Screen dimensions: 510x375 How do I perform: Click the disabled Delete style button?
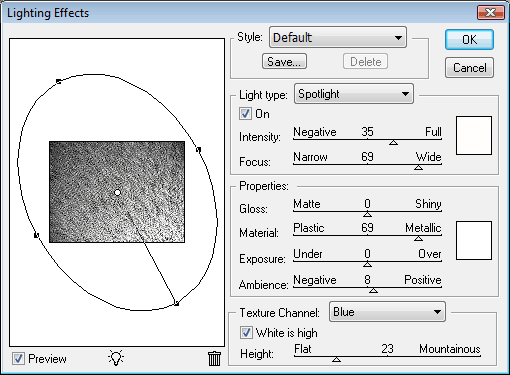(x=365, y=62)
